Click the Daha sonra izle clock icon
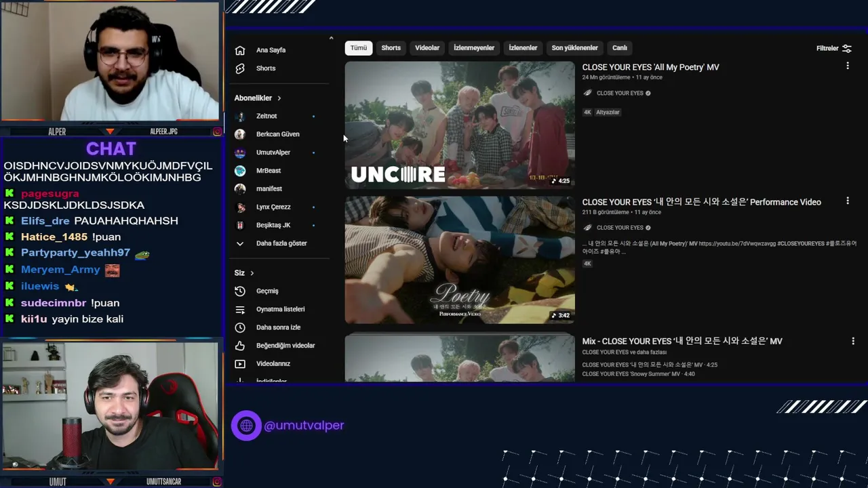The height and width of the screenshot is (488, 868). click(x=239, y=327)
